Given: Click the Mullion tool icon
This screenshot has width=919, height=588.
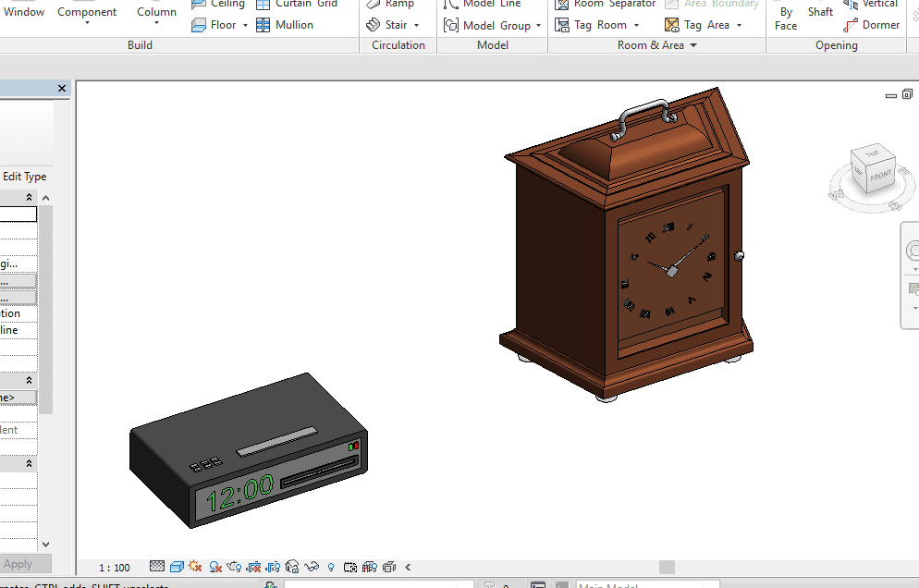Looking at the screenshot, I should 263,25.
